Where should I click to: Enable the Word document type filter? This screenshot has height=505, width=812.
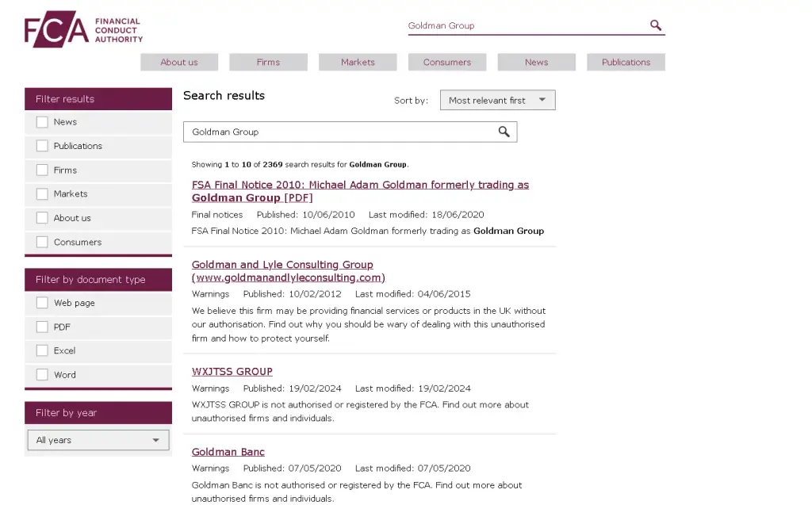point(42,374)
